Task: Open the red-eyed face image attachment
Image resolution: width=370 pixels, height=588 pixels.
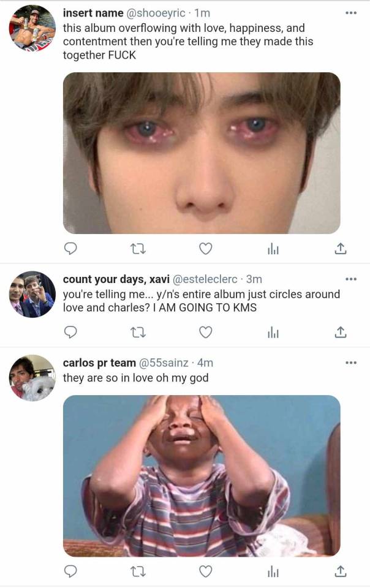Action: (x=202, y=153)
